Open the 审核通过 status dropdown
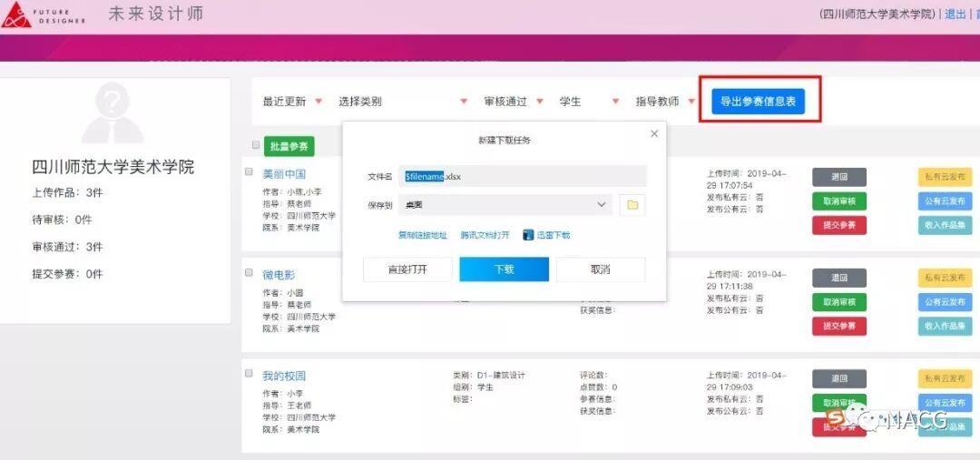 coord(513,102)
